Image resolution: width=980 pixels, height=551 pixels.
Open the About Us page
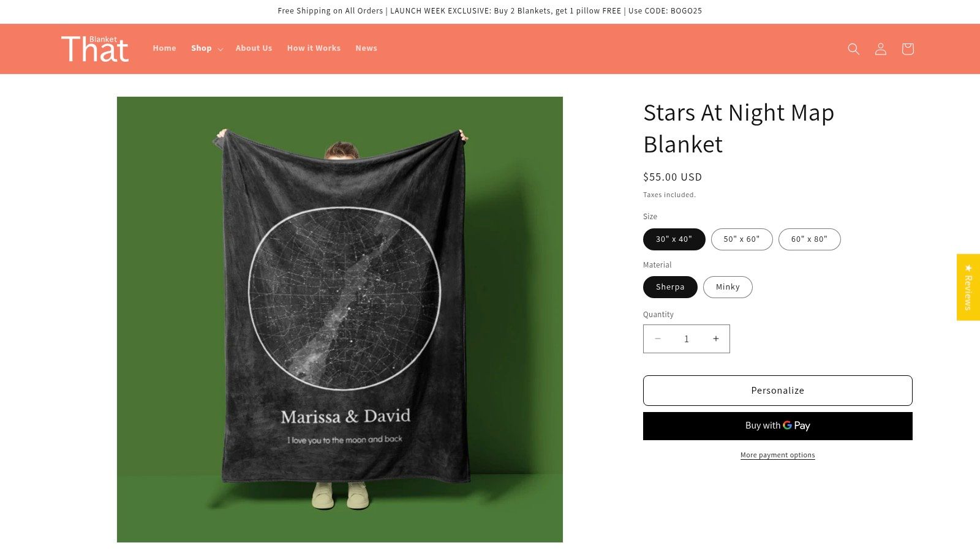click(x=254, y=48)
